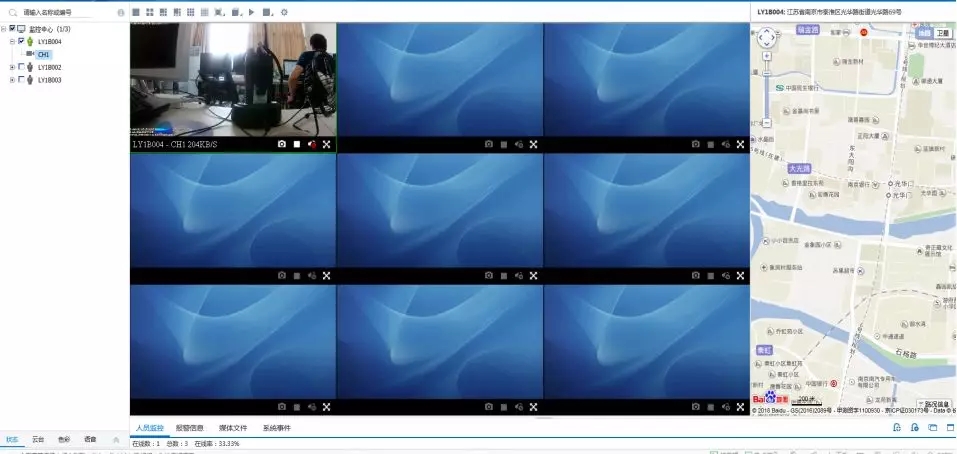Select the LY1B003 device label
Viewport: 957px width, 454px height.
point(49,80)
